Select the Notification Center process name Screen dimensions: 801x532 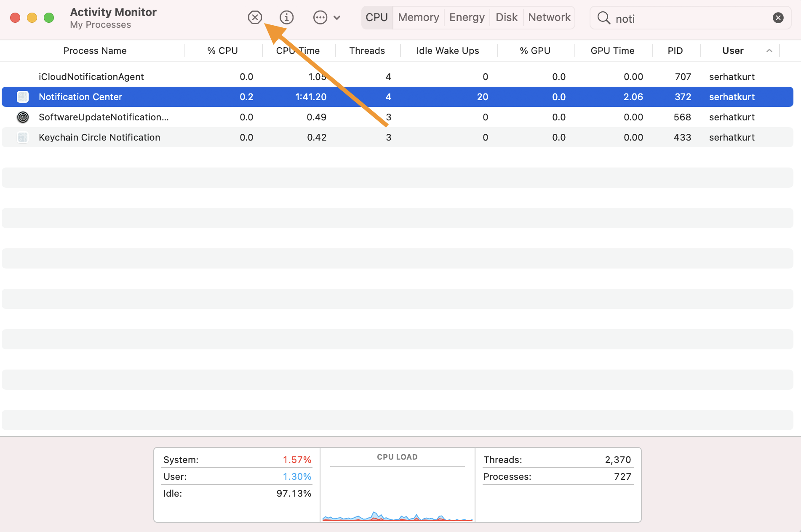tap(80, 97)
